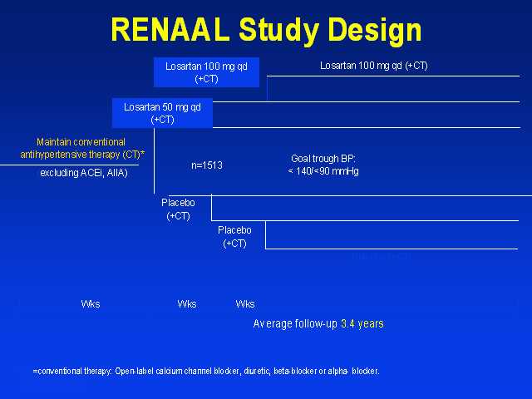
Task: Click the lower Placebo (+CT) label
Action: [x=234, y=236]
